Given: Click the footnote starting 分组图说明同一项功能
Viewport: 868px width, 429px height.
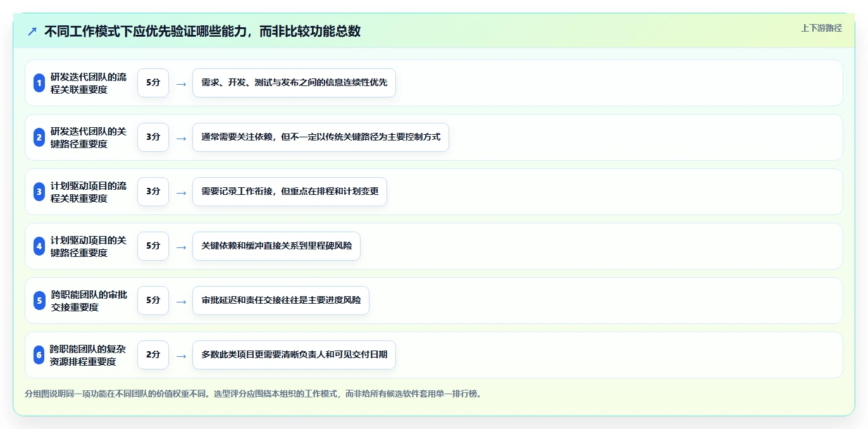Looking at the screenshot, I should [x=254, y=394].
